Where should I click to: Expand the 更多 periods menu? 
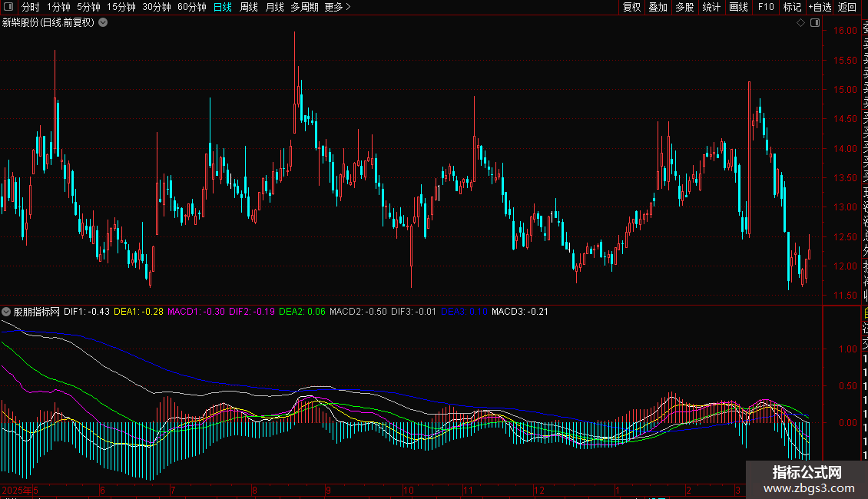point(337,7)
